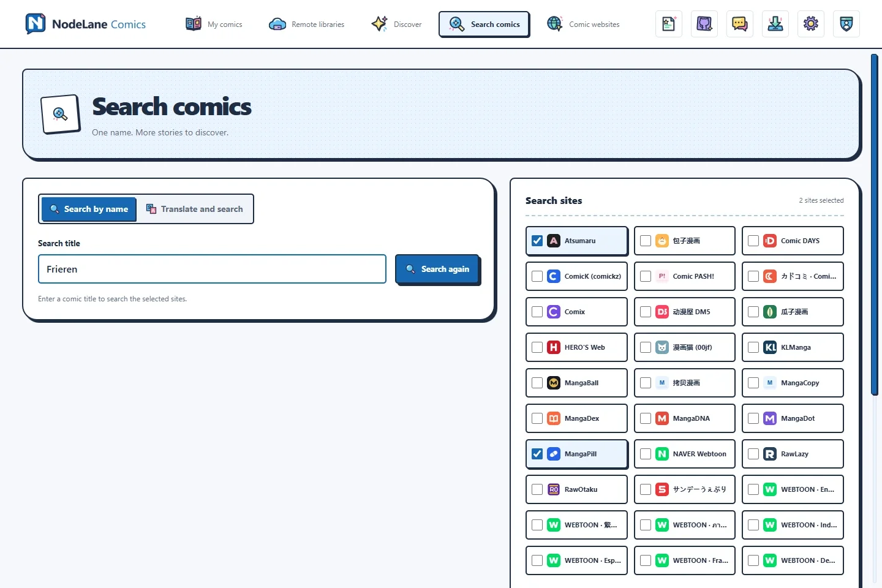Viewport: 882px width, 588px height.
Task: Check the ComicK (comickz) checkbox
Action: pyautogui.click(x=537, y=276)
